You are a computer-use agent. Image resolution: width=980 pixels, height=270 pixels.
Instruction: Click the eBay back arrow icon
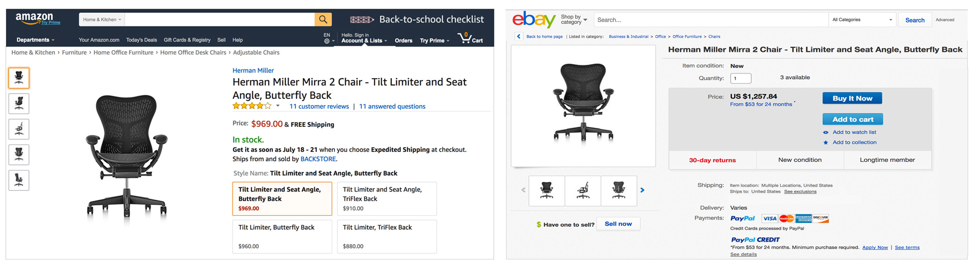point(519,37)
